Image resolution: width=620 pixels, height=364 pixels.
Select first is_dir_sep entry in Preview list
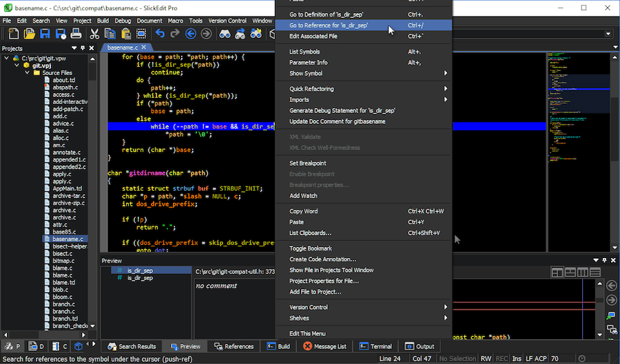point(140,270)
